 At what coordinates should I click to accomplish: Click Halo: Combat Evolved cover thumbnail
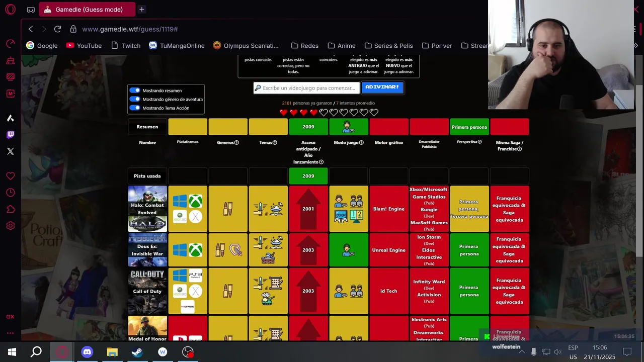[147, 209]
